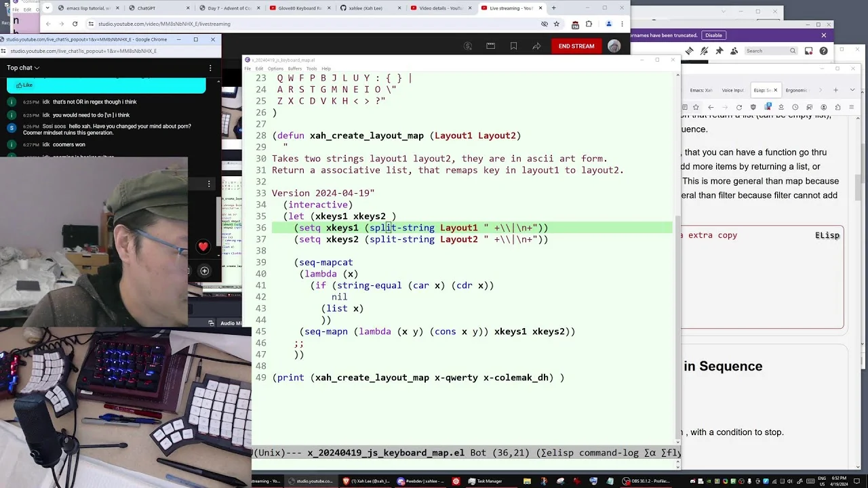
Task: Open the clip creation clapperboard icon
Action: coord(490,46)
